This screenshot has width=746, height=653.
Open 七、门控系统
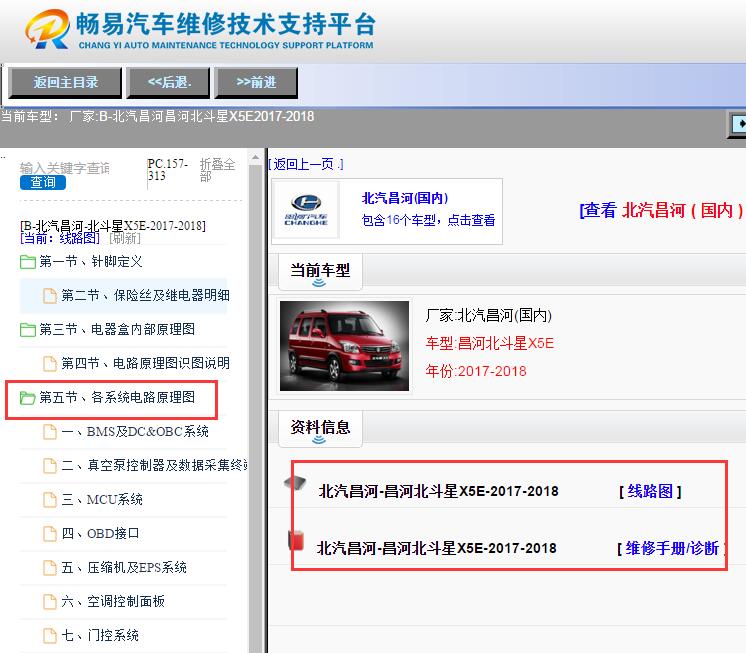point(100,635)
